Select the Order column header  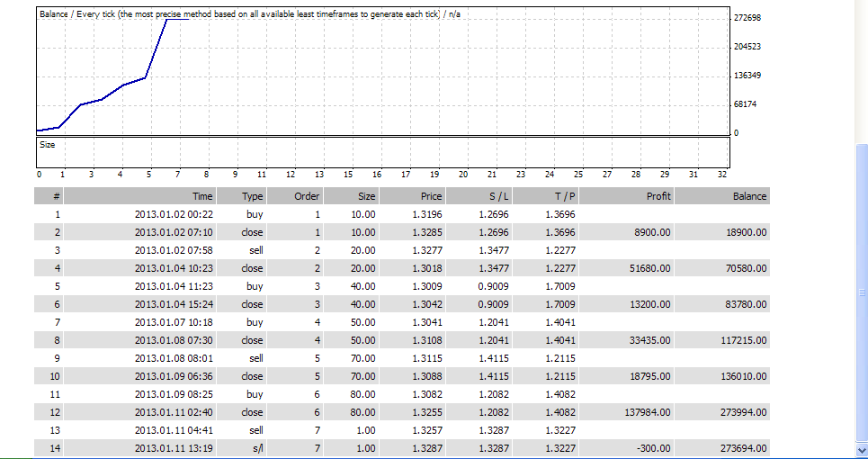307,196
